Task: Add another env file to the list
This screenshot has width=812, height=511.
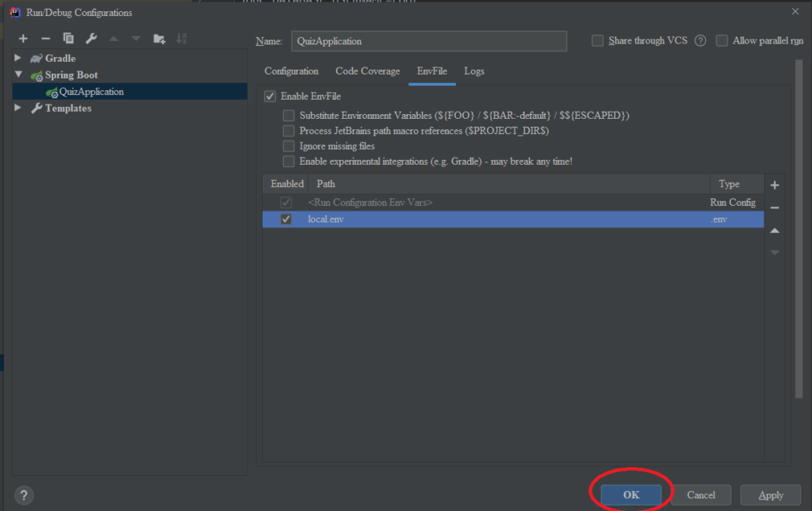Action: 775,184
